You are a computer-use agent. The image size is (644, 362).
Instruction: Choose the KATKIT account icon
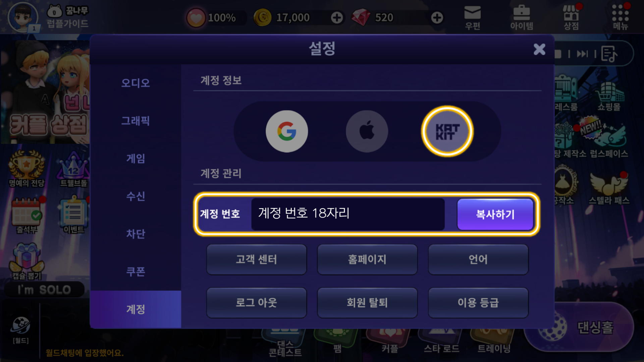(x=447, y=131)
